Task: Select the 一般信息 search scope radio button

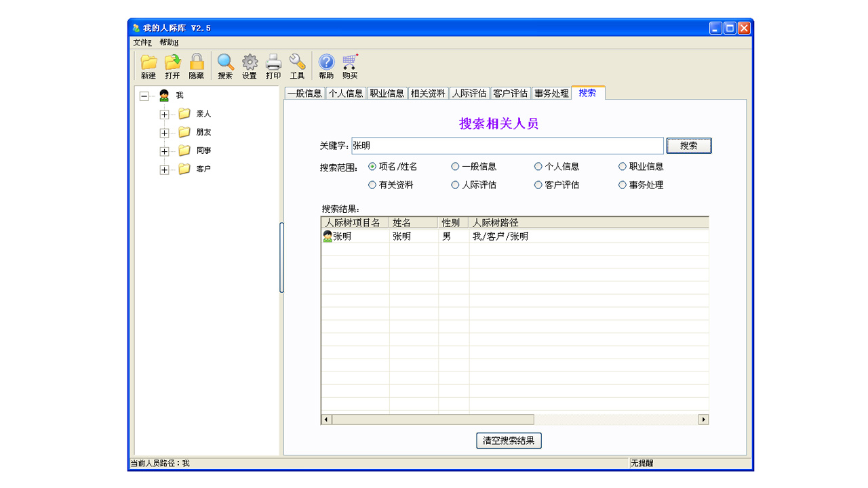Action: [x=455, y=167]
